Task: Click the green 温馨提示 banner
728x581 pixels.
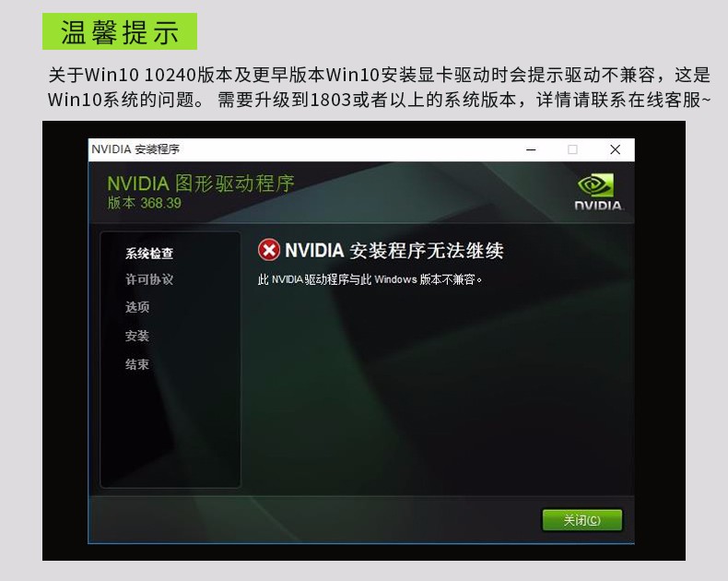Action: coord(120,31)
